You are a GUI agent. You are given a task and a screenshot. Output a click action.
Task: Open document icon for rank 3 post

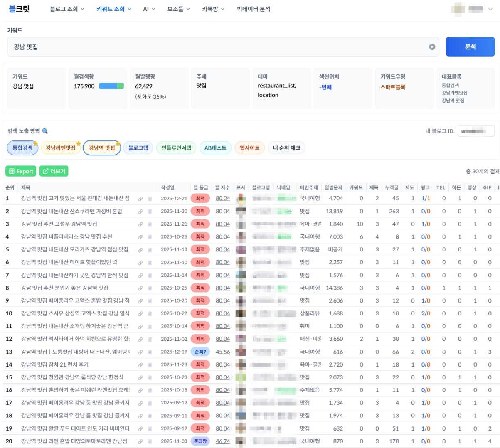[x=150, y=224]
